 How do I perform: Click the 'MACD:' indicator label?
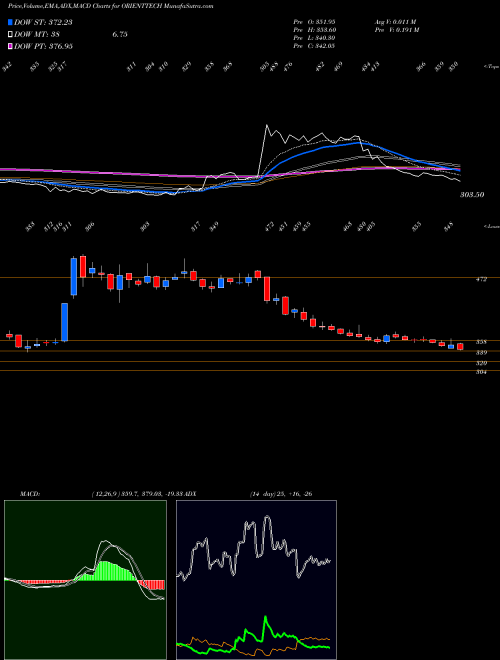coord(29,493)
